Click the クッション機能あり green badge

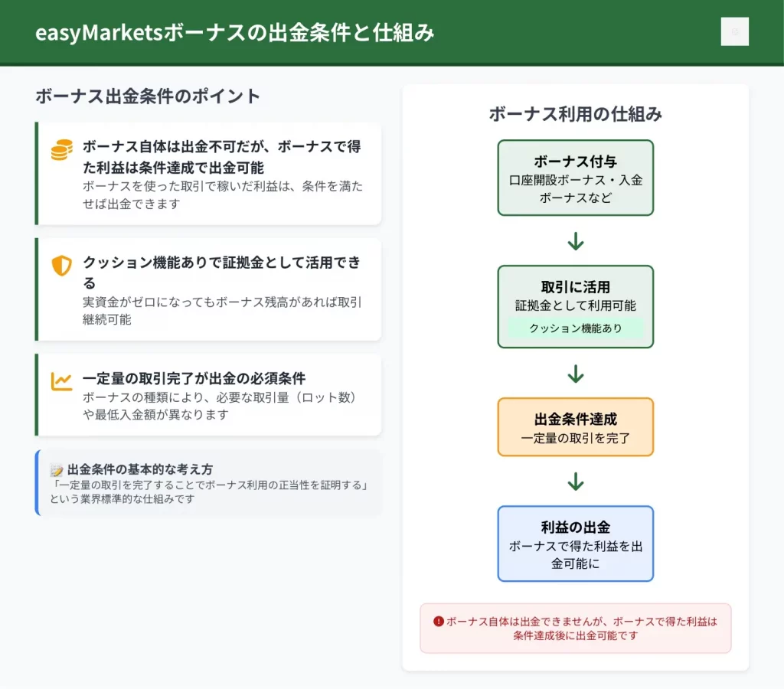576,328
